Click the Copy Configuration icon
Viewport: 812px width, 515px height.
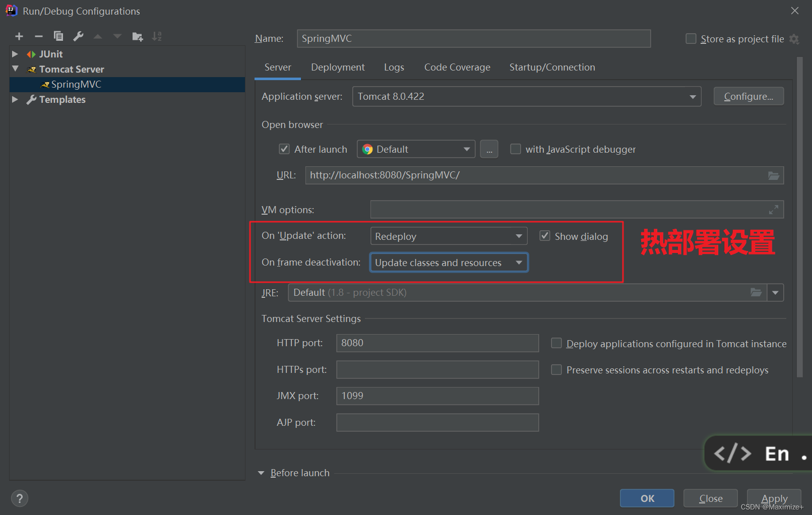(58, 36)
